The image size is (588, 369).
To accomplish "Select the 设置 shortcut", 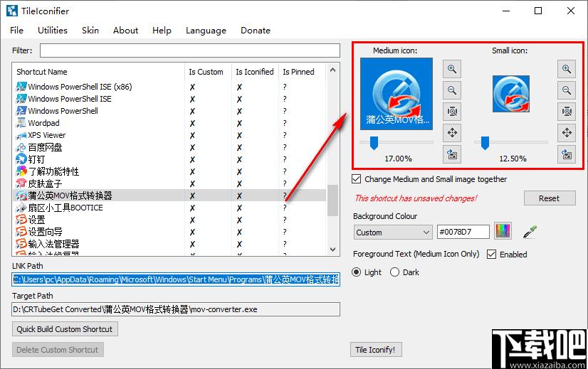I will click(171, 220).
